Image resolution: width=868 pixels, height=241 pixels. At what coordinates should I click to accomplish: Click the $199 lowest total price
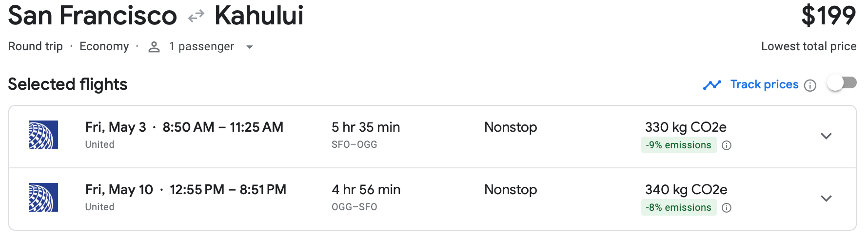tap(829, 16)
